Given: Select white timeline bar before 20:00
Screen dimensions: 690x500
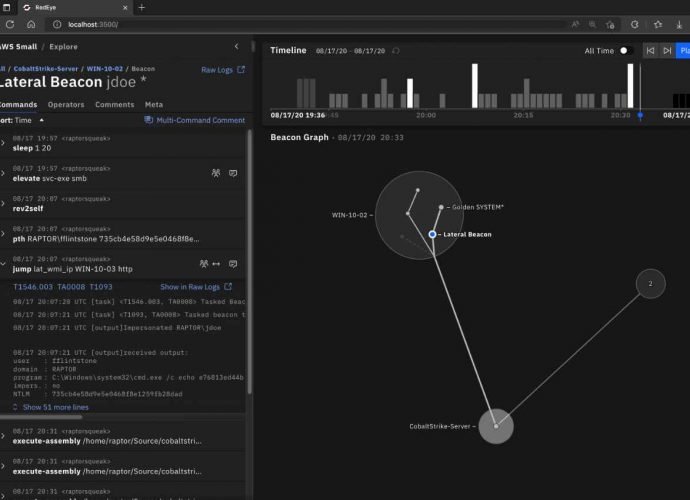Looking at the screenshot, I should tap(410, 93).
